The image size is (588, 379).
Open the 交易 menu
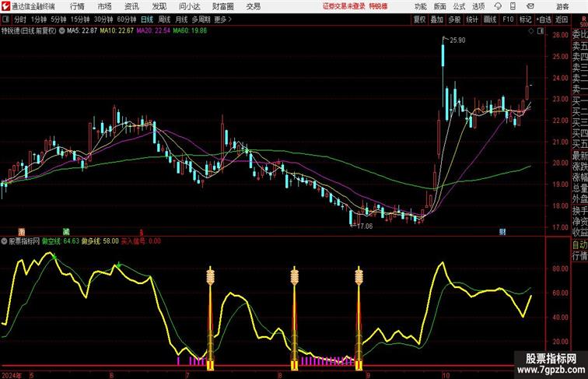(x=253, y=6)
